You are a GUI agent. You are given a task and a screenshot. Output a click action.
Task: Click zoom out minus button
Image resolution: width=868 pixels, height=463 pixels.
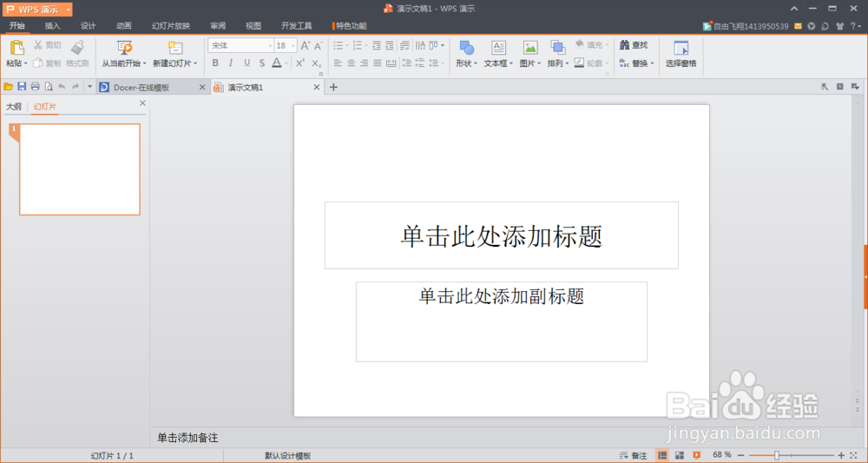(741, 455)
